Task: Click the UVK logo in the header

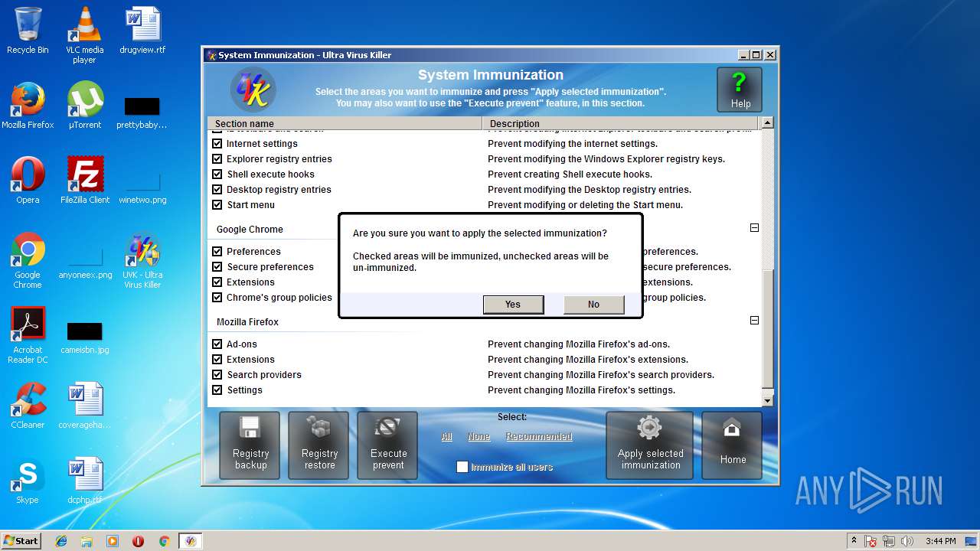Action: (253, 90)
